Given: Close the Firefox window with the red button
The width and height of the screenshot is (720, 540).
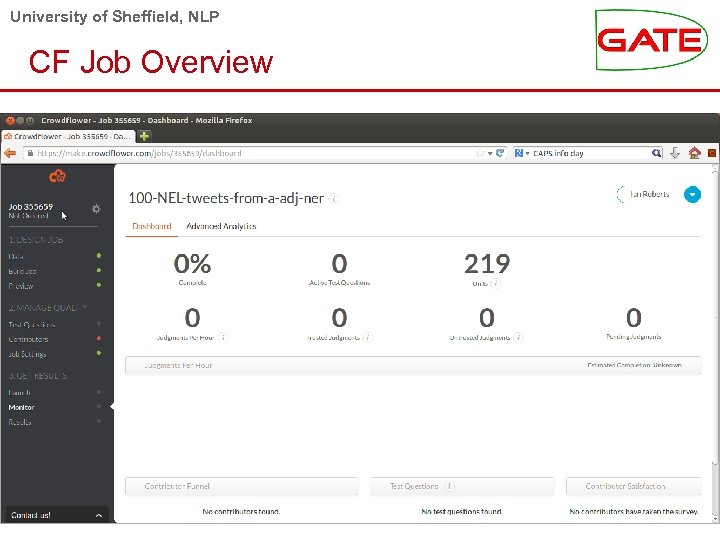Looking at the screenshot, I should (10, 120).
